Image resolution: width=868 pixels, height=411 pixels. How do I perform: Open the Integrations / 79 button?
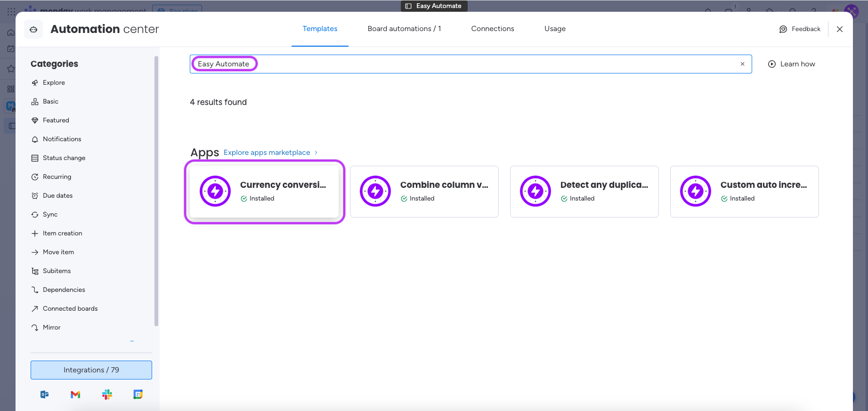pos(91,370)
